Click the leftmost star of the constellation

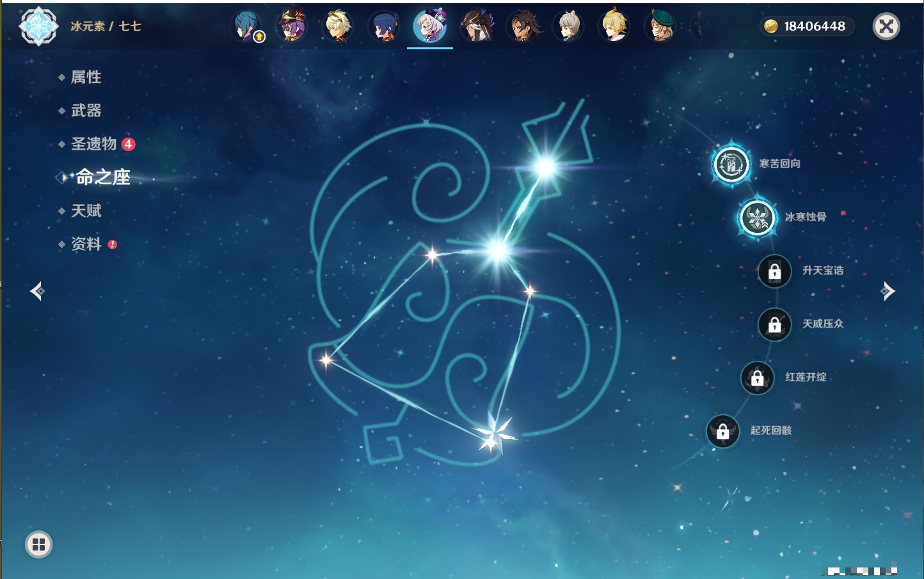326,360
